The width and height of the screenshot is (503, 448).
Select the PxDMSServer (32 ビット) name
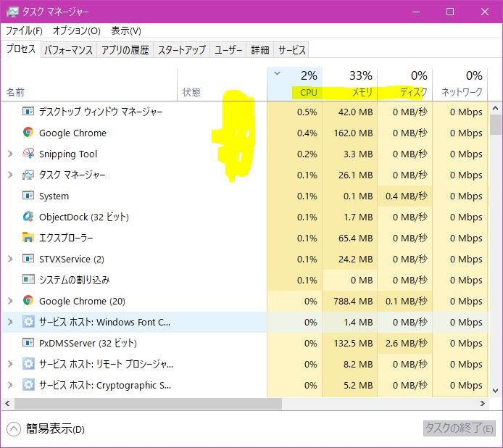[x=88, y=343]
